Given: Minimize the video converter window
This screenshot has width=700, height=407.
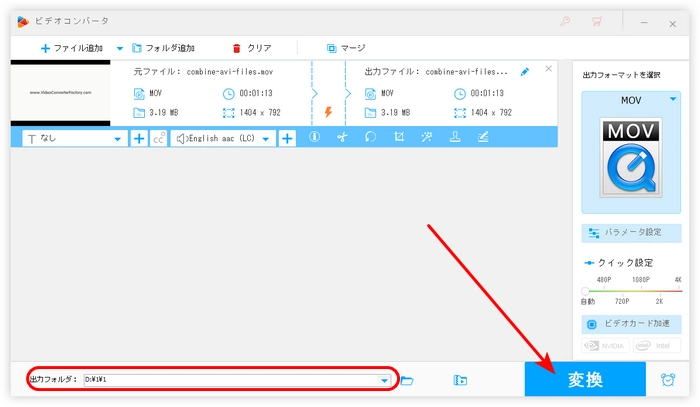Looking at the screenshot, I should pos(644,23).
